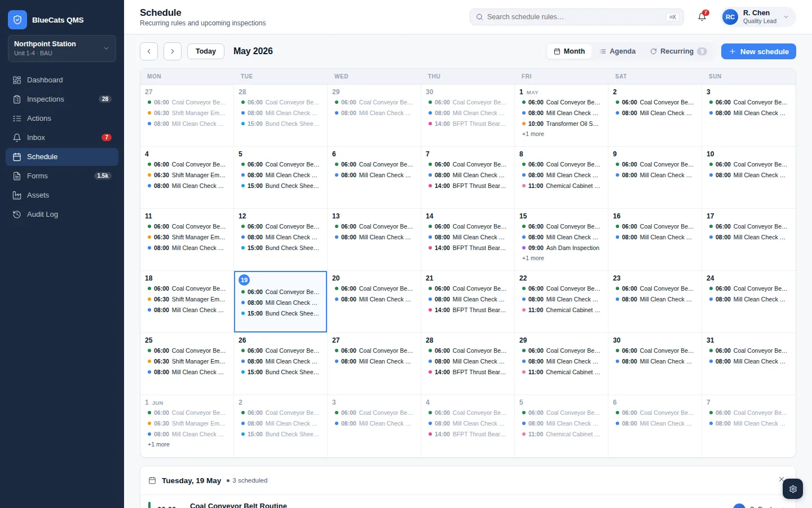Close the Tuesday 19 May detail panel
This screenshot has height=508, width=812.
click(x=782, y=479)
